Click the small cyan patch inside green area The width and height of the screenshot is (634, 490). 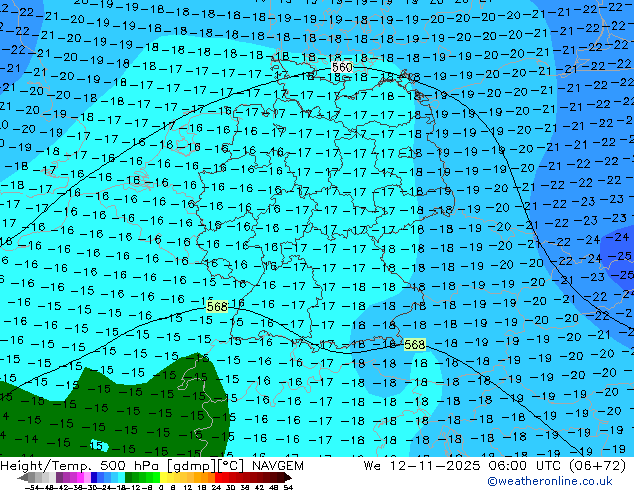[x=99, y=446]
